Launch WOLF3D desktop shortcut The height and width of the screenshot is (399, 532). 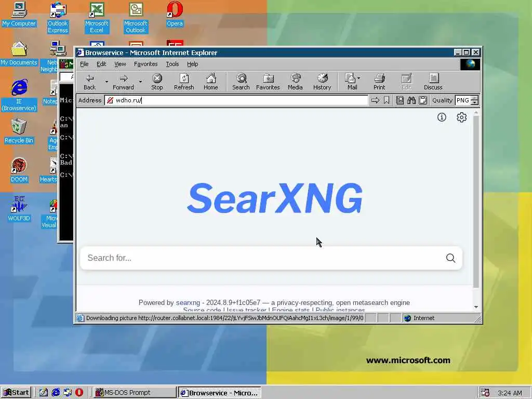[19, 209]
